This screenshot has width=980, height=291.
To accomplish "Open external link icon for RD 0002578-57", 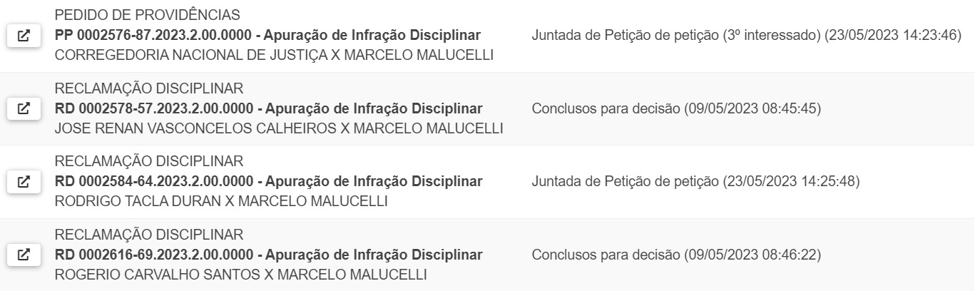I will pyautogui.click(x=24, y=109).
